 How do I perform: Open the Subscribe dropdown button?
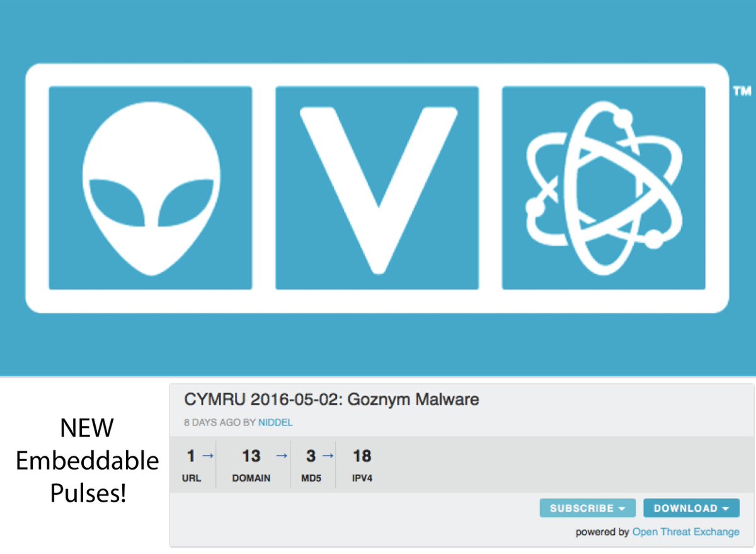(x=587, y=508)
